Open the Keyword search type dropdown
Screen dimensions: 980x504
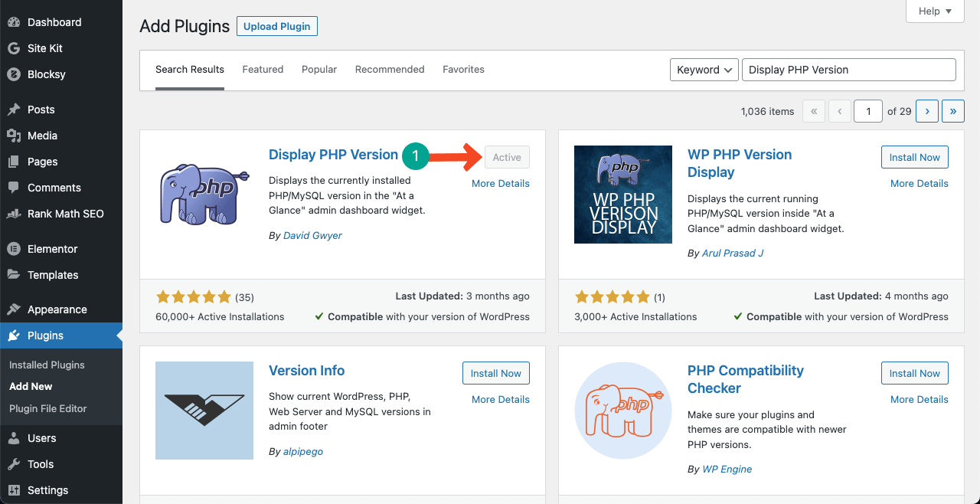[x=704, y=70]
